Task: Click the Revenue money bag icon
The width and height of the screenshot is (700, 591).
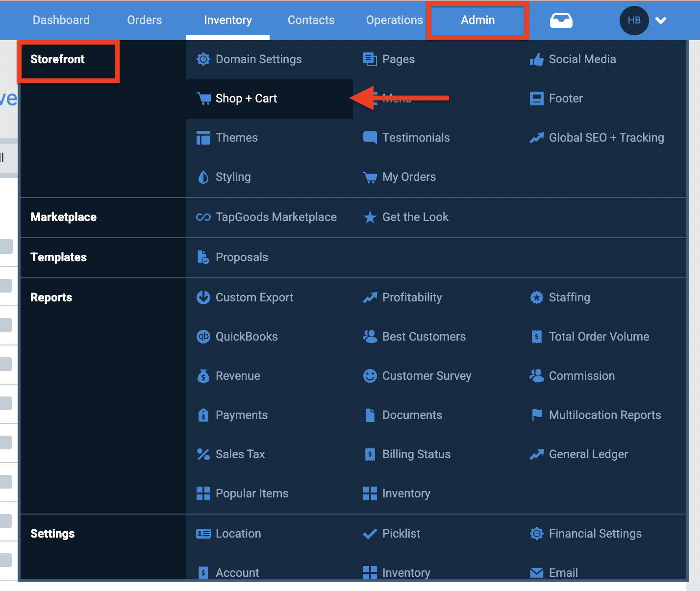Action: (203, 376)
